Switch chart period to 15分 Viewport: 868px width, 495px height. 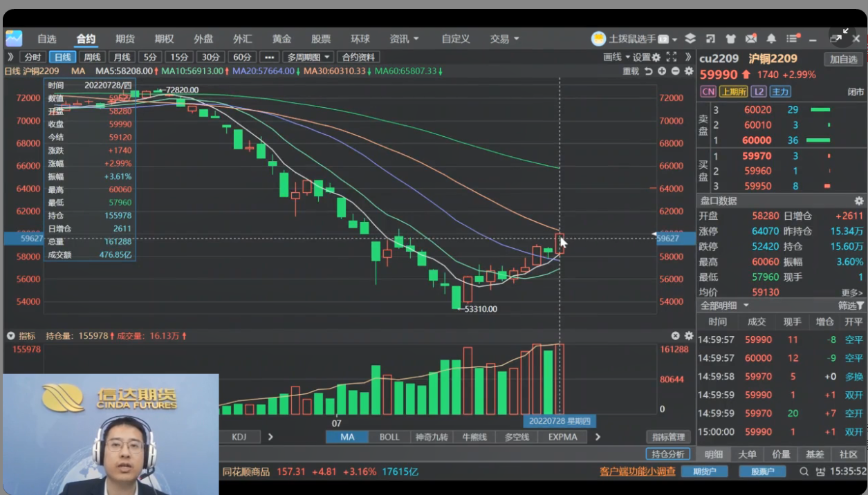pos(179,57)
